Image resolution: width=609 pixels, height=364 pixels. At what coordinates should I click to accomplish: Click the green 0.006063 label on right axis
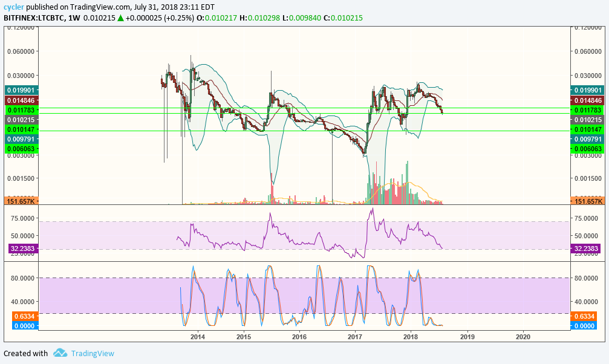click(587, 149)
